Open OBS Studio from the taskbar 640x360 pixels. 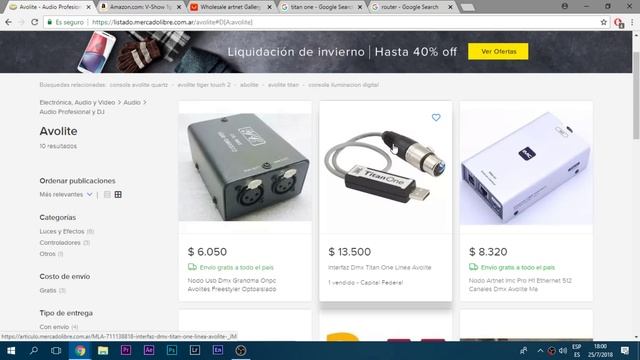[x=241, y=350]
